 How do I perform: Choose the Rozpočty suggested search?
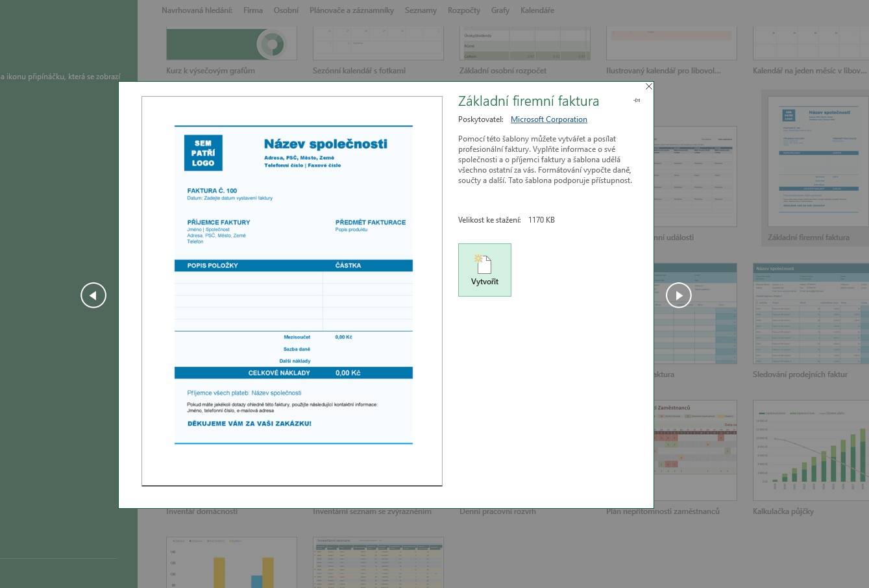tap(464, 10)
